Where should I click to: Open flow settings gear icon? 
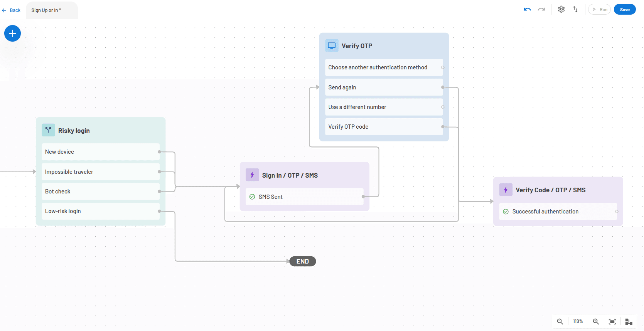(x=561, y=9)
